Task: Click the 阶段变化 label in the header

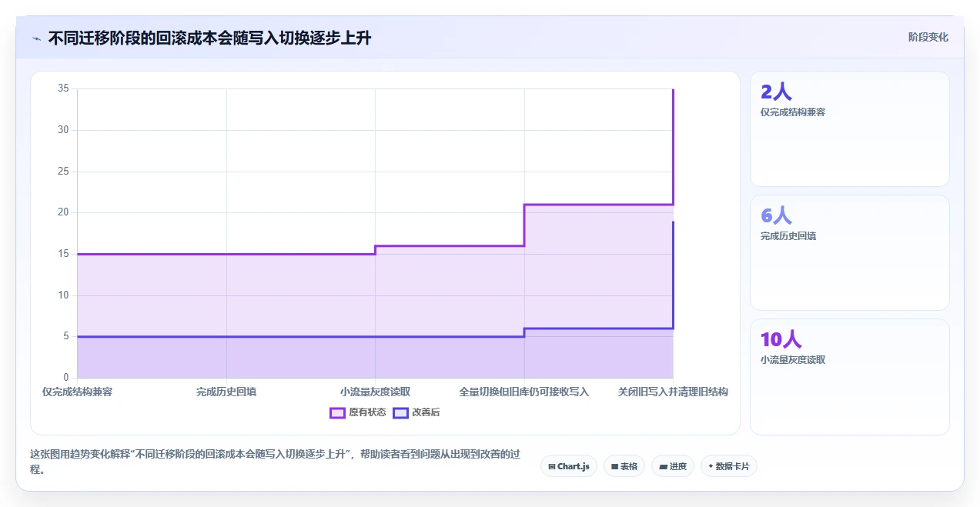Action: pos(928,37)
